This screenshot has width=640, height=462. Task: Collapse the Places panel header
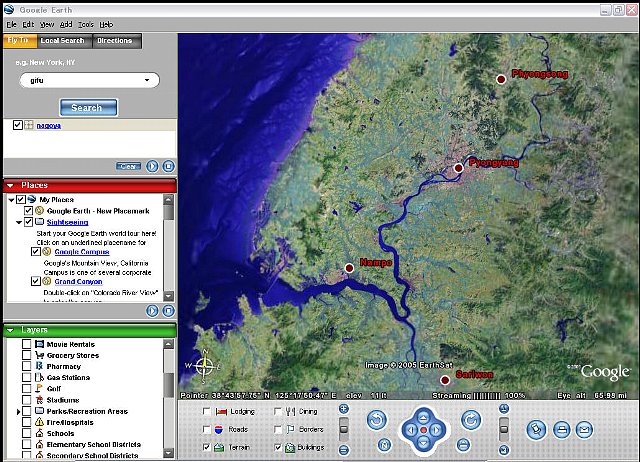tap(10, 185)
